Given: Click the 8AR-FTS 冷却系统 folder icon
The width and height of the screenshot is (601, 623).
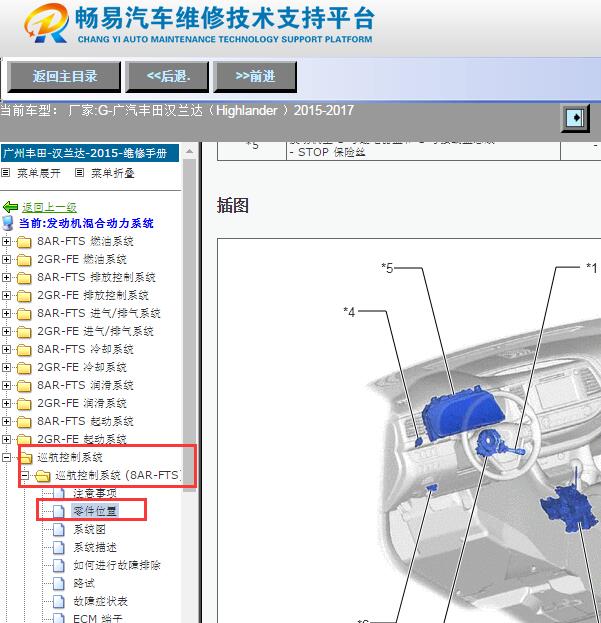Looking at the screenshot, I should [24, 350].
